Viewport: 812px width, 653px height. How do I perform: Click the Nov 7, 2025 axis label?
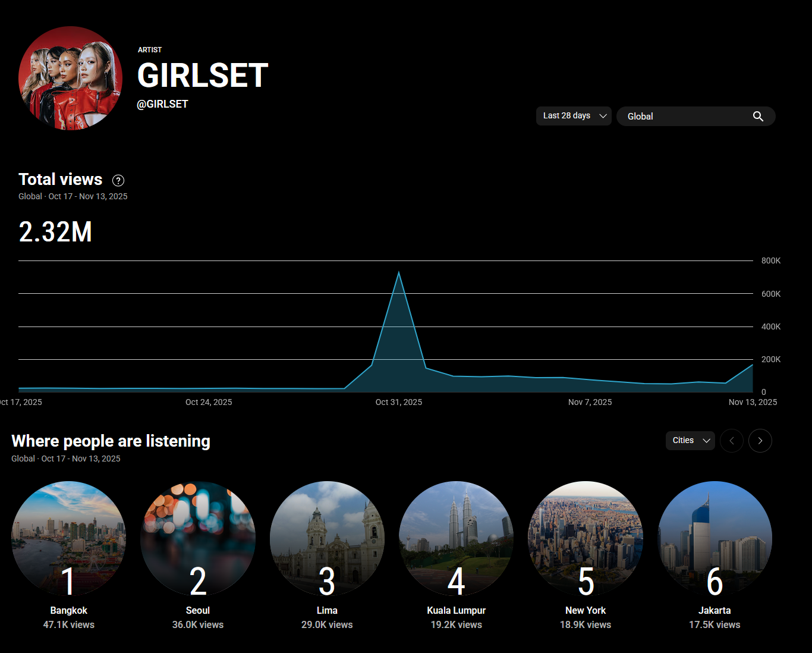590,402
